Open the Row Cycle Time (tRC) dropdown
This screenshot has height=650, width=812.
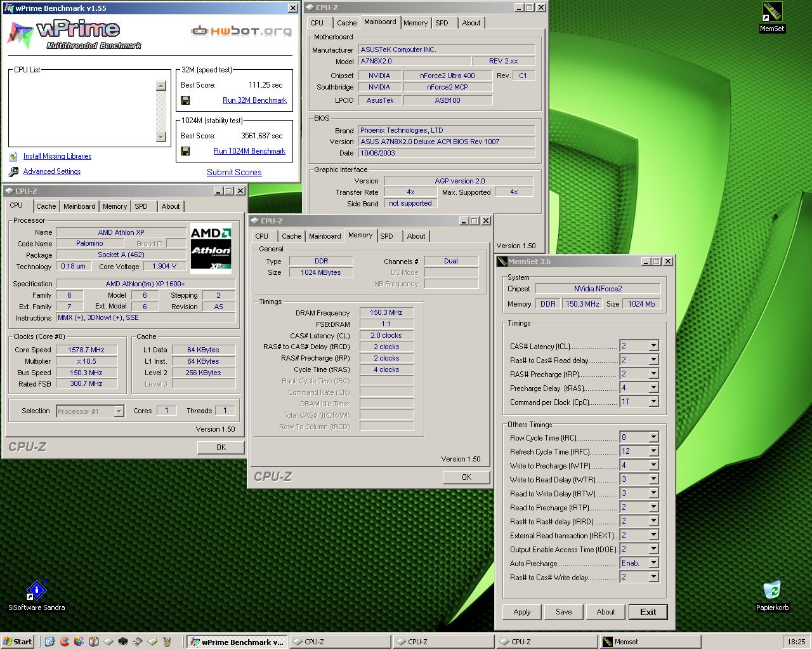[653, 437]
